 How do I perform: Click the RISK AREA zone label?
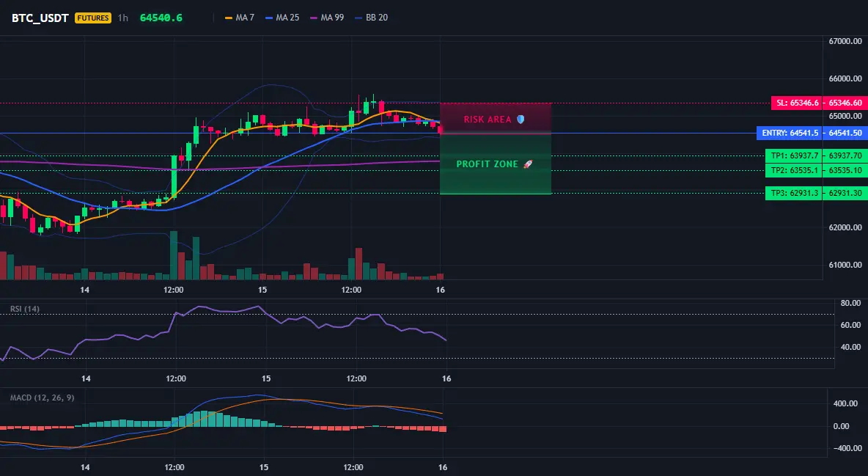point(488,119)
